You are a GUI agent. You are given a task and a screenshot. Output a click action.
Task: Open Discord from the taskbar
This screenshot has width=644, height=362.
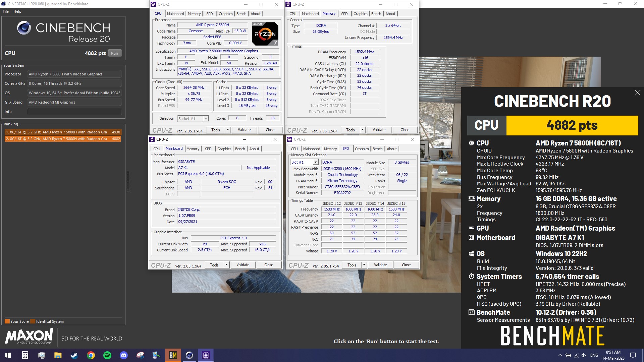tap(124, 355)
